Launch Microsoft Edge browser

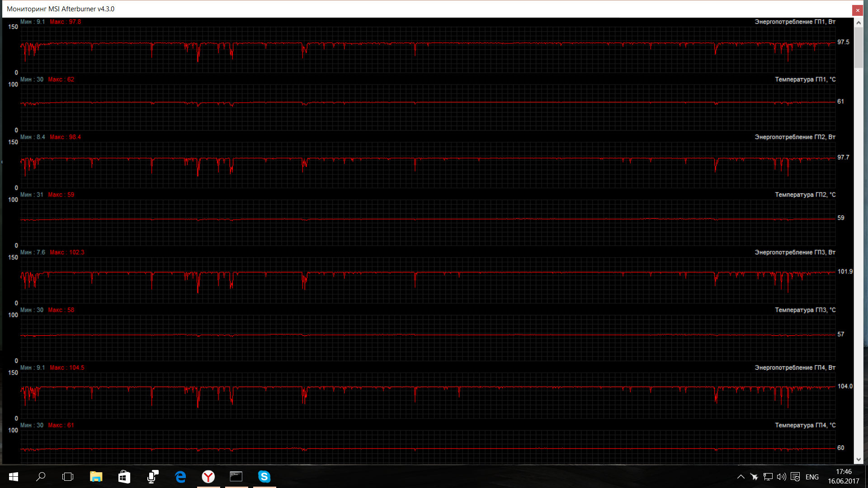click(180, 477)
